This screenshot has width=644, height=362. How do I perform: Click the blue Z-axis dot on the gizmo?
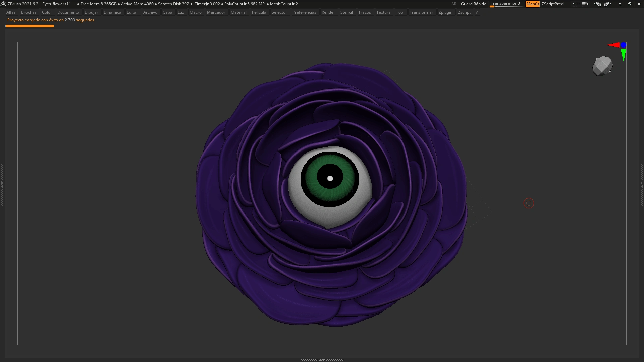[623, 45]
